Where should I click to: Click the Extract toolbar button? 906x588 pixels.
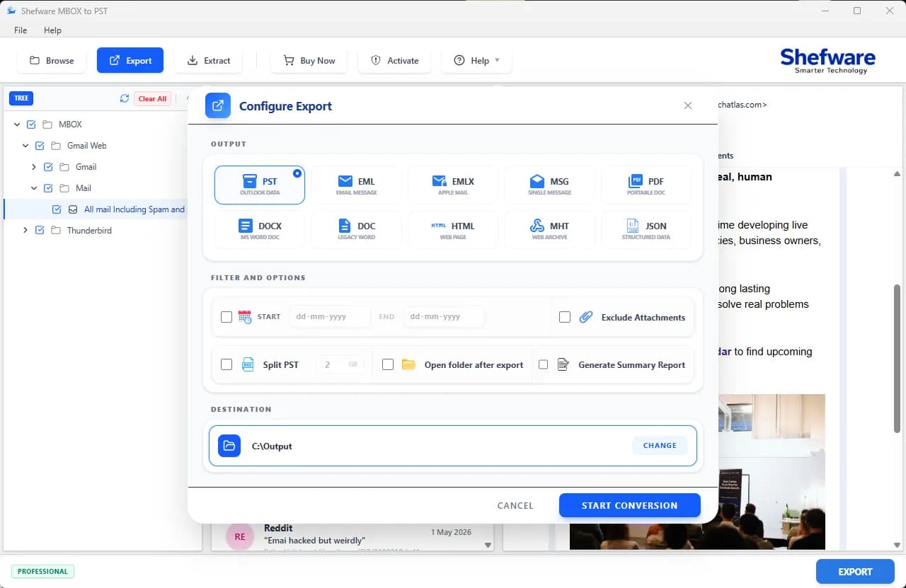click(208, 60)
